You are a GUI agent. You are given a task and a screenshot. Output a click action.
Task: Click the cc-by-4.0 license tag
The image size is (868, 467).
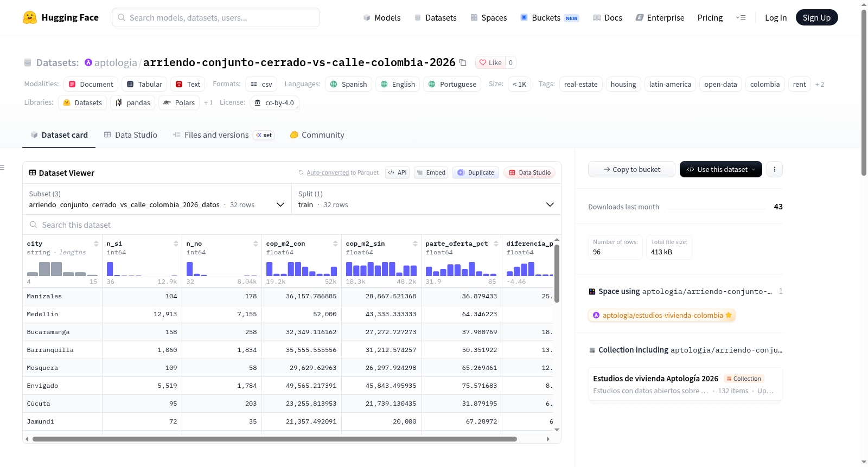point(275,103)
